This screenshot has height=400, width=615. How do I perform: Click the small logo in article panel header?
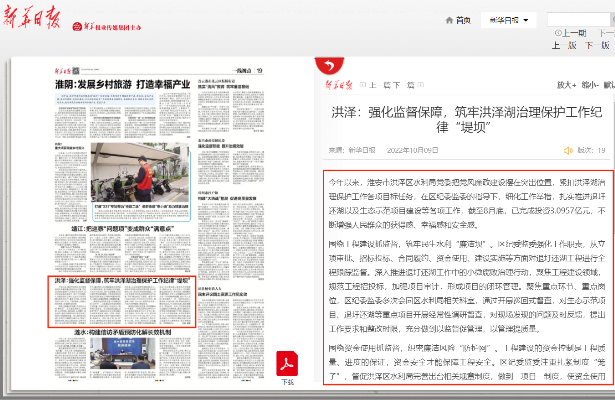click(x=339, y=85)
